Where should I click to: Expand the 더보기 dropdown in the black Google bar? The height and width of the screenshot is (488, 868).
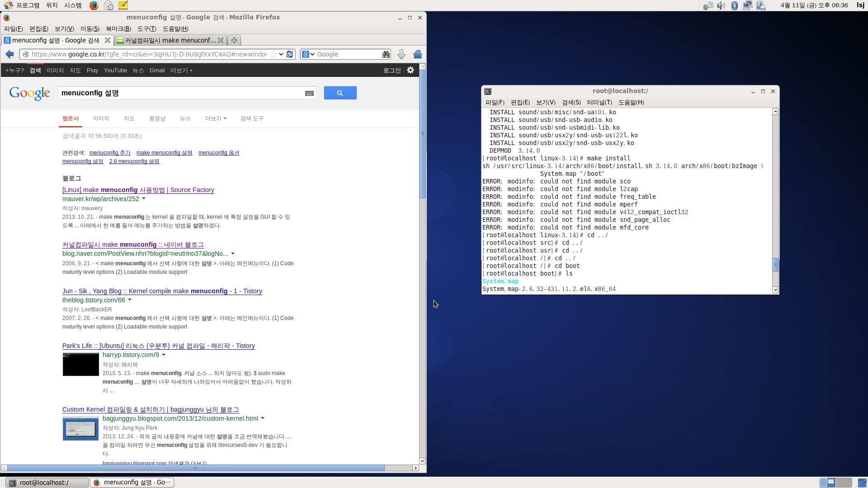(181, 70)
